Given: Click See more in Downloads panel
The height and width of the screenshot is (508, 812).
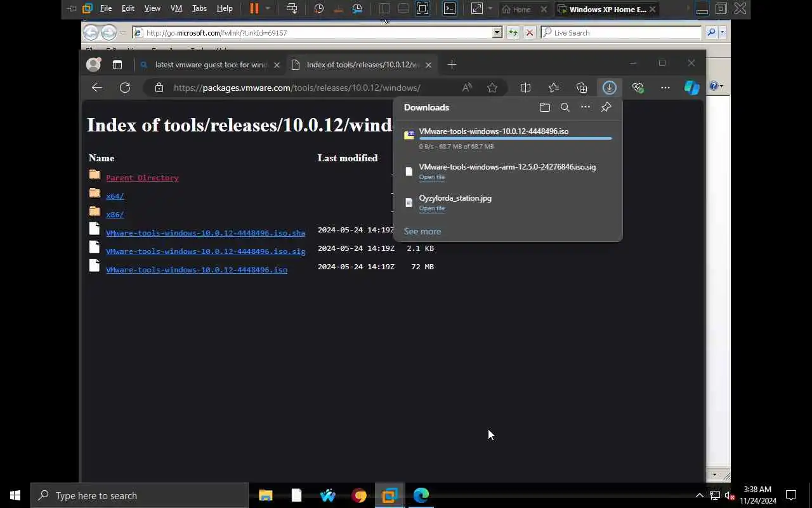Looking at the screenshot, I should pos(422,231).
